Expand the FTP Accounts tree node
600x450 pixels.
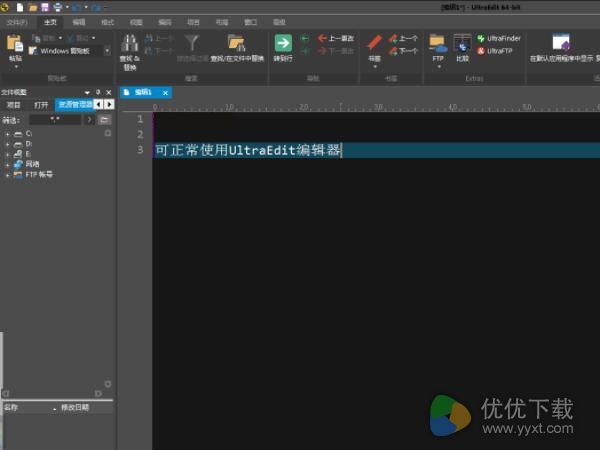[7, 175]
